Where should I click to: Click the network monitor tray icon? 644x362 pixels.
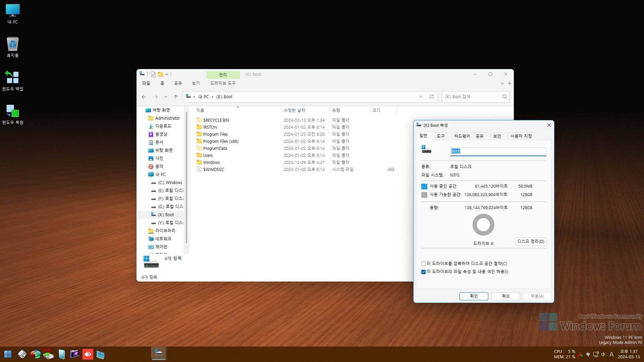click(596, 354)
